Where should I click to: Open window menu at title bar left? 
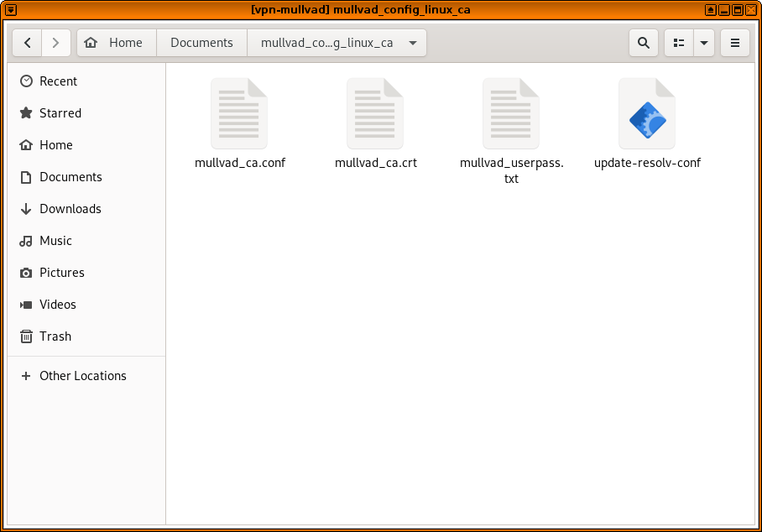pos(11,10)
